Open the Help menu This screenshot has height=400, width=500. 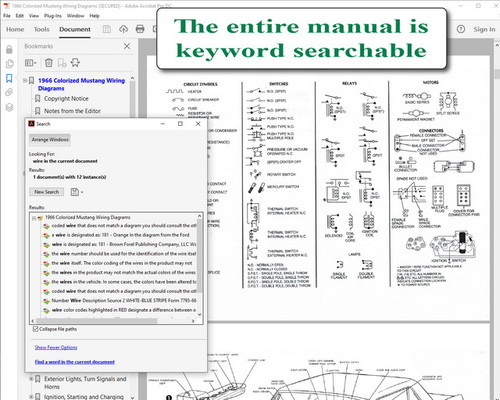point(94,16)
